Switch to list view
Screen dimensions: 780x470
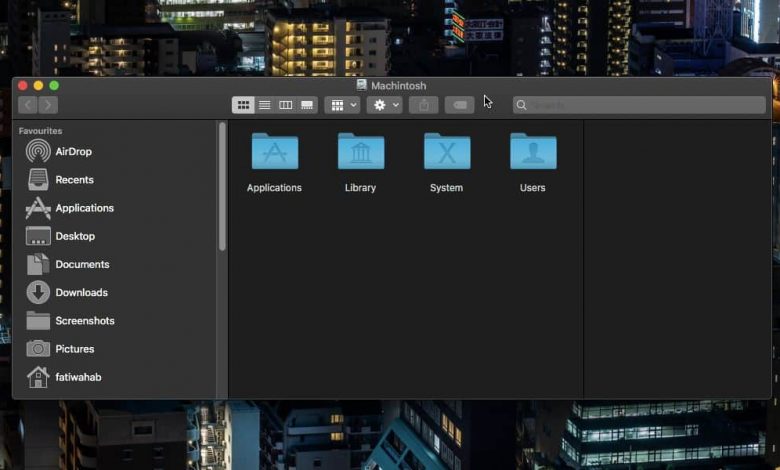(x=265, y=105)
